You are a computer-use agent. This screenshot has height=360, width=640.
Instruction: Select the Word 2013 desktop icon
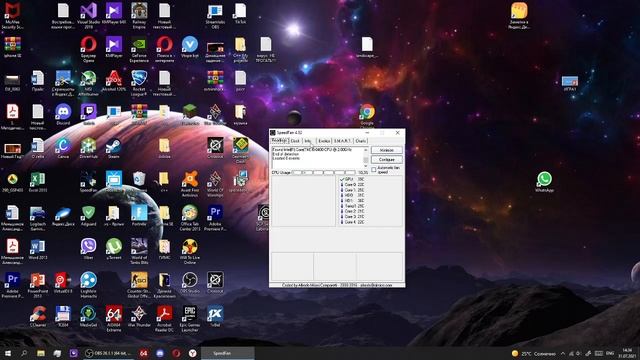pos(38,249)
